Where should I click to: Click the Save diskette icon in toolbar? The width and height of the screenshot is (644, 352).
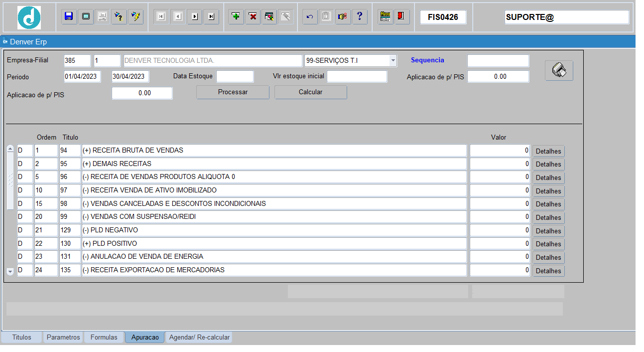point(69,16)
